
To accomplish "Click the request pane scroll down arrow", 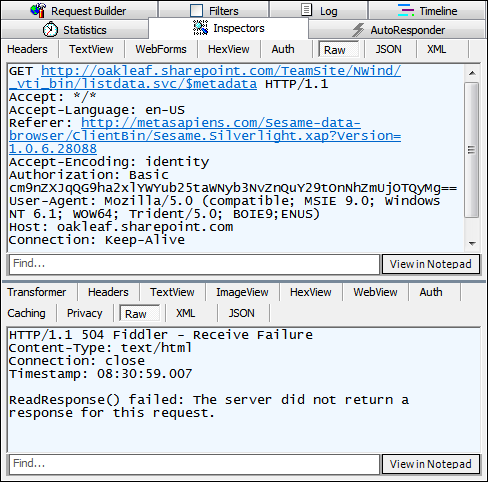I will [472, 243].
